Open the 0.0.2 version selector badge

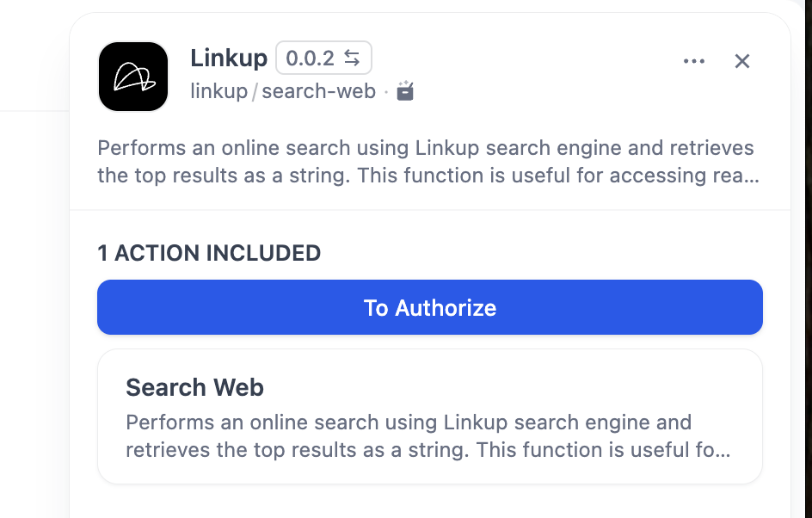tap(323, 58)
